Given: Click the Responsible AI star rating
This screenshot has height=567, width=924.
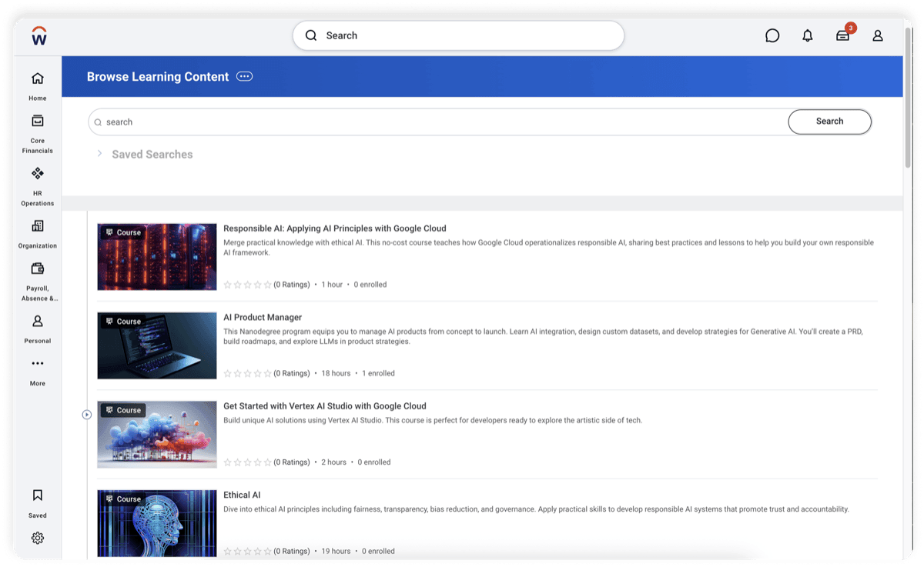Looking at the screenshot, I should tap(247, 285).
